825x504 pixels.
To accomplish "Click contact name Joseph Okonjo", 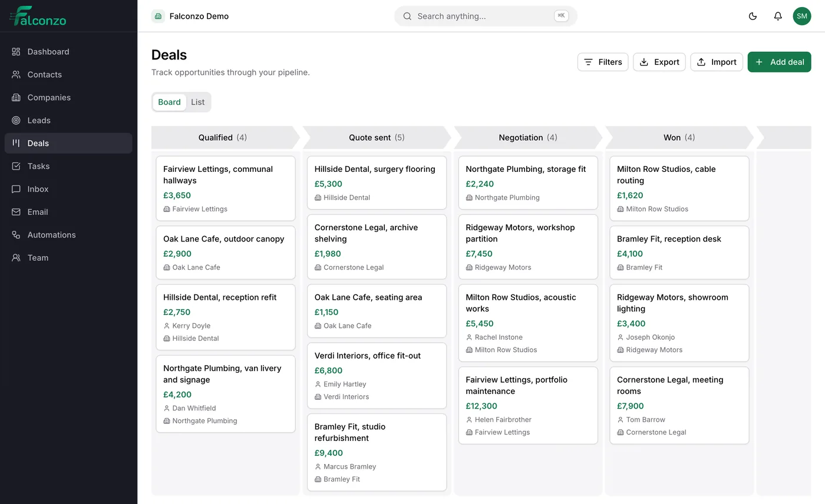I will (651, 337).
